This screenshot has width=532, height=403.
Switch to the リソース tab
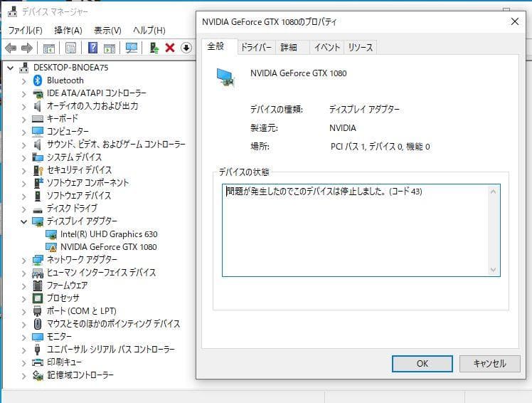361,47
